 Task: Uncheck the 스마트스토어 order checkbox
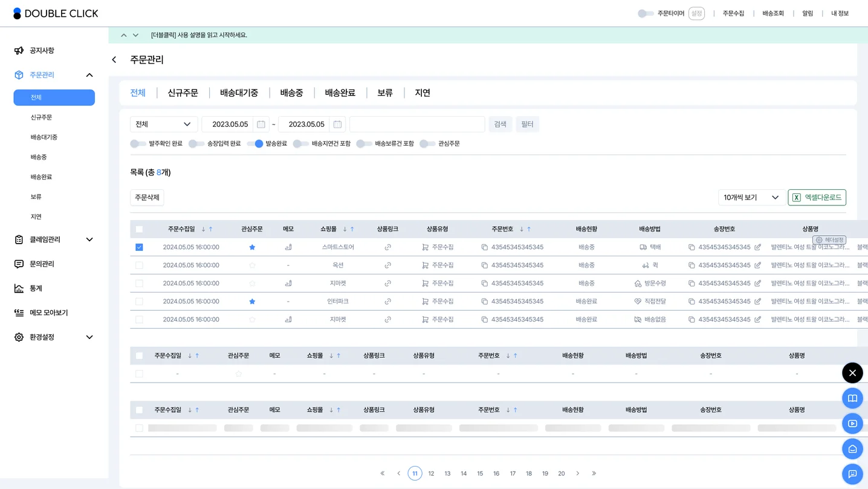point(139,247)
